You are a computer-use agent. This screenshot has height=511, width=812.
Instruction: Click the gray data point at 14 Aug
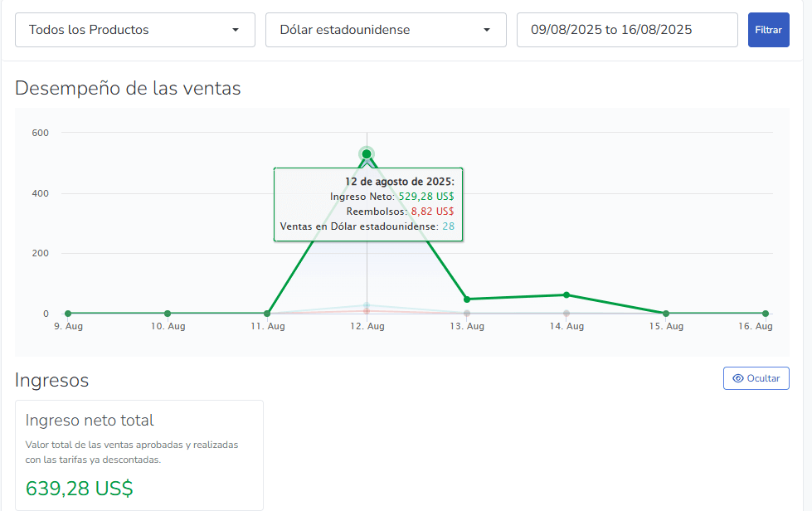(x=566, y=314)
